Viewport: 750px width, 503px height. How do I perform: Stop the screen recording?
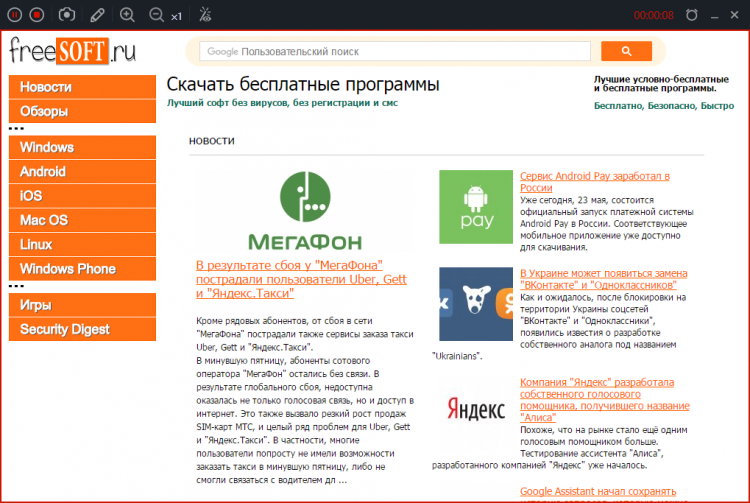pos(37,15)
